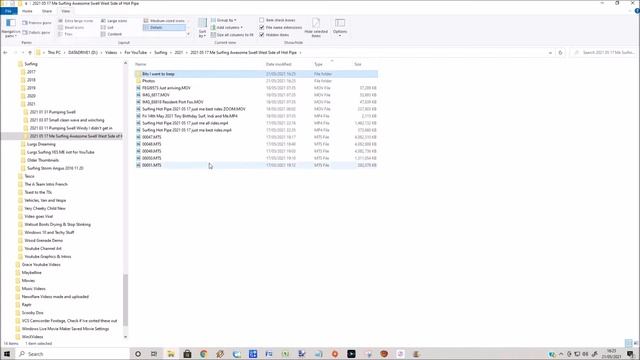Image resolution: width=640 pixels, height=360 pixels.
Task: Select the IMG_6817.MOV file
Action: pos(256,95)
